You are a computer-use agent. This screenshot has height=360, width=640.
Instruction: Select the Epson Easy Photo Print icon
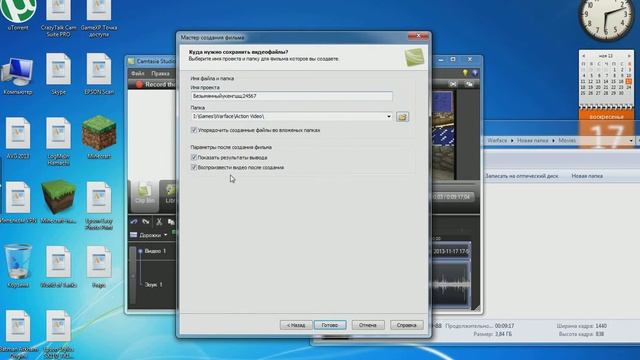99,206
